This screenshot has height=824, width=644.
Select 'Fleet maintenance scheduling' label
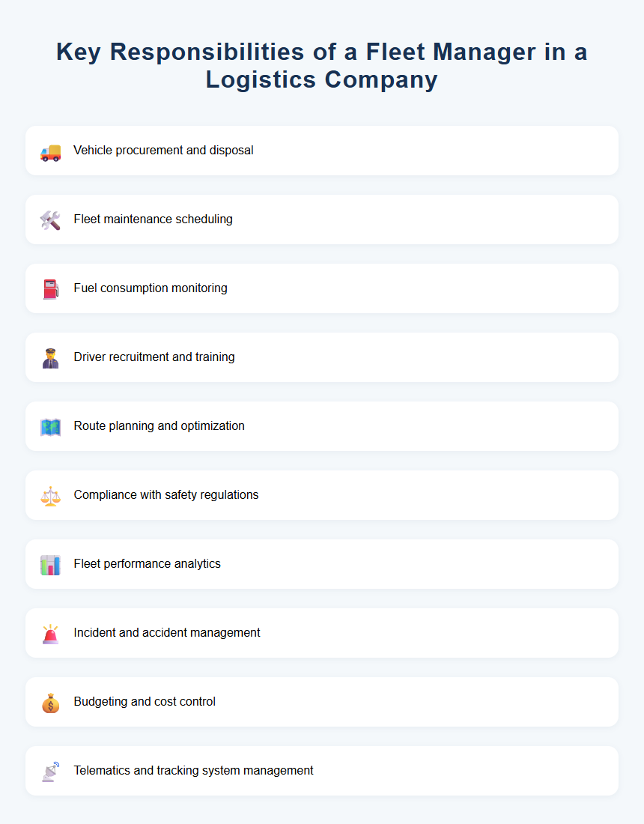pyautogui.click(x=153, y=219)
